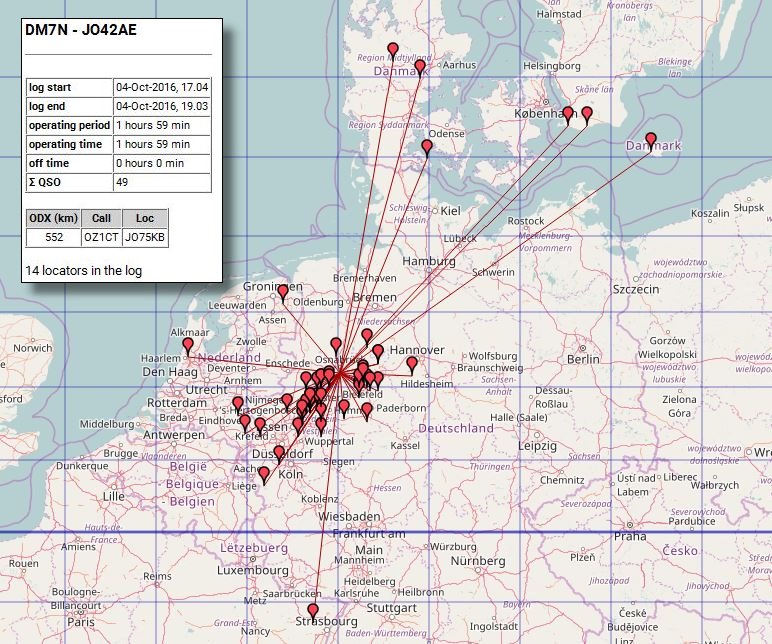Click the Σ QSO row value 49
This screenshot has width=772, height=644.
click(x=161, y=182)
